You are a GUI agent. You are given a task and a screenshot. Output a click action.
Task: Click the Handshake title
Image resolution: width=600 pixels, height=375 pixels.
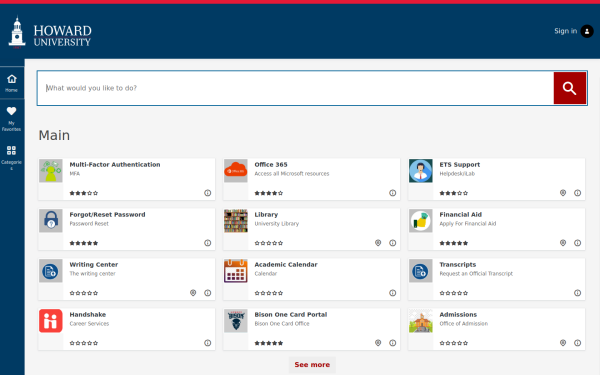click(88, 315)
